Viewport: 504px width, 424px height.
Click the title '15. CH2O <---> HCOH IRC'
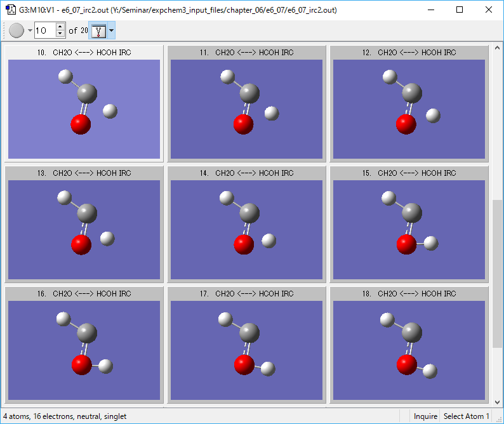[409, 173]
